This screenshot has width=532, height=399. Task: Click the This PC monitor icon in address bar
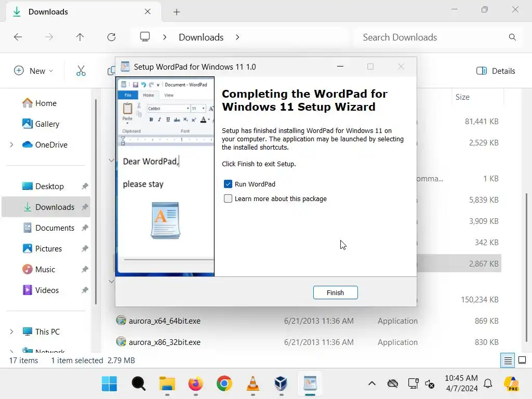click(x=145, y=37)
